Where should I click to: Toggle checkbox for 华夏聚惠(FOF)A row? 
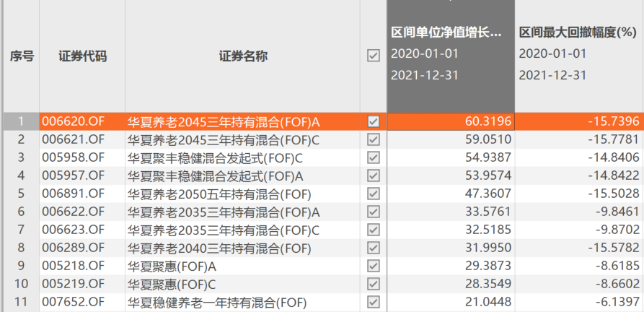click(x=374, y=266)
